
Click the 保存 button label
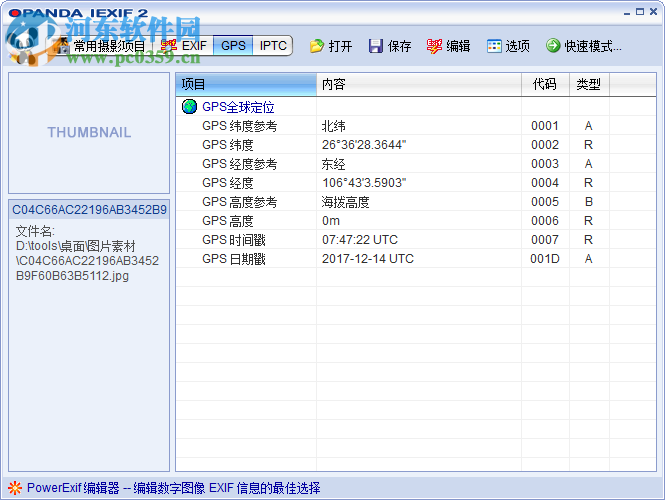400,46
